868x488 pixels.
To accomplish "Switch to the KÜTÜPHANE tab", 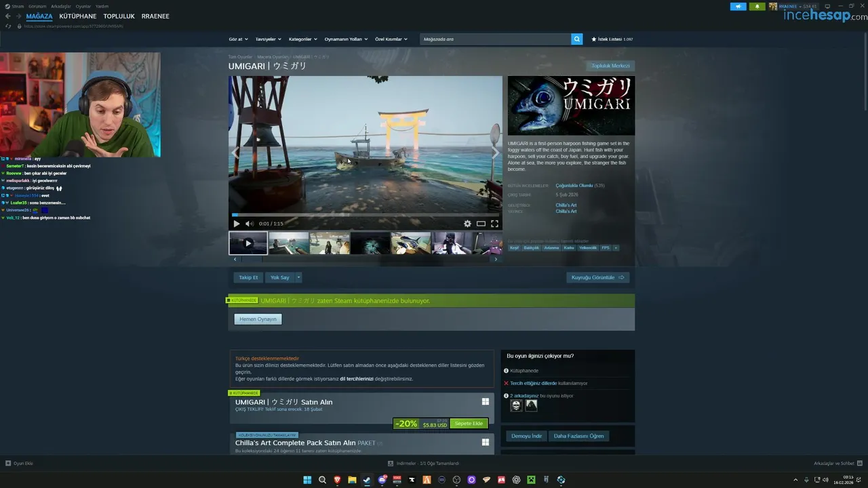I will coord(78,16).
